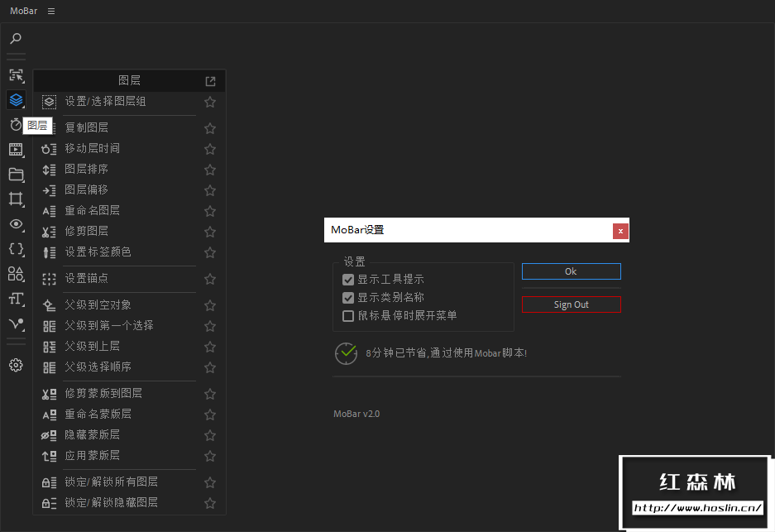Open the stopwatch time category in sidebar
Screen dimensions: 775x532
click(x=16, y=125)
